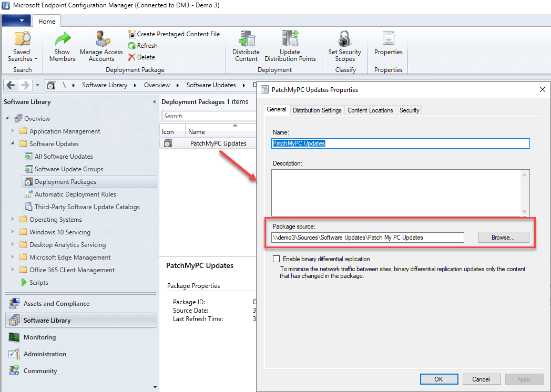This screenshot has height=392, width=551.
Task: Enable binary differential replication checkbox
Action: 277,259
